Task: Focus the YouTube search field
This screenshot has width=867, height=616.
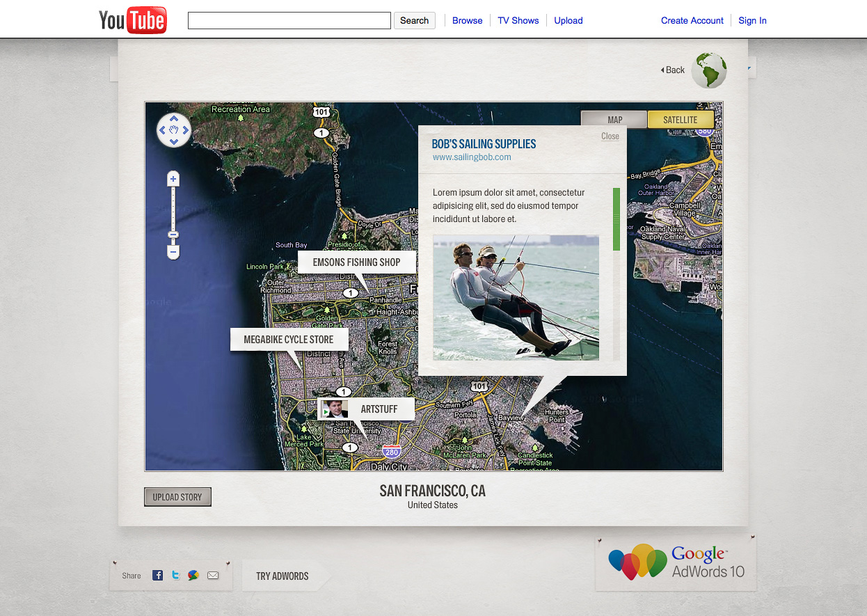Action: click(289, 20)
